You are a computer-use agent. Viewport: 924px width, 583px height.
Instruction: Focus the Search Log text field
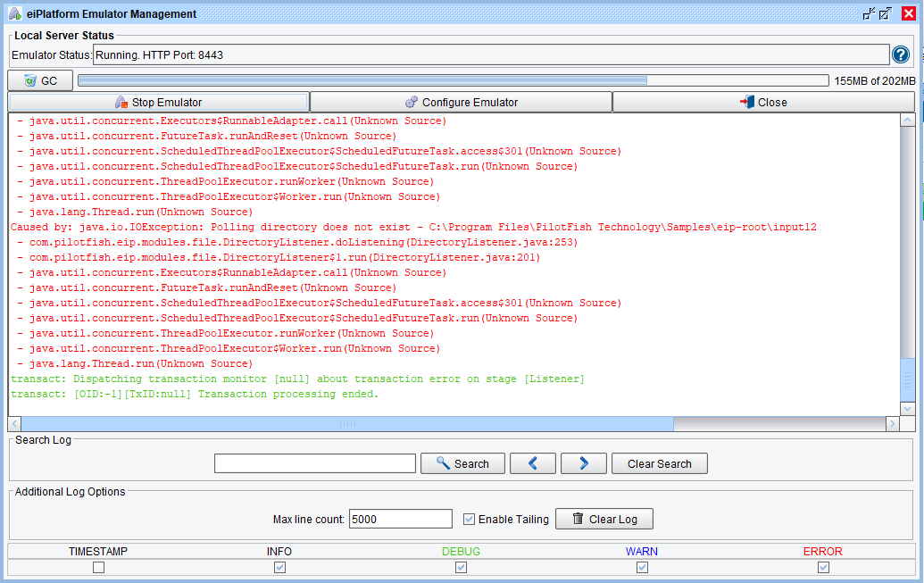click(x=315, y=463)
